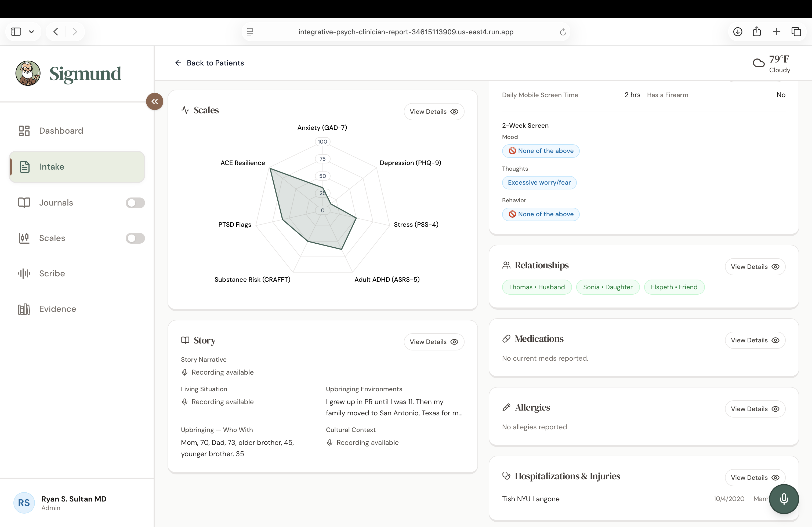View details of Relationships card
Viewport: 812px width, 527px height.
[x=755, y=266]
